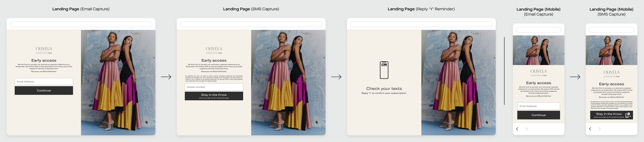Click the SMS share icon on mobile Stay in the Know
644x142 pixels.
(628, 115)
